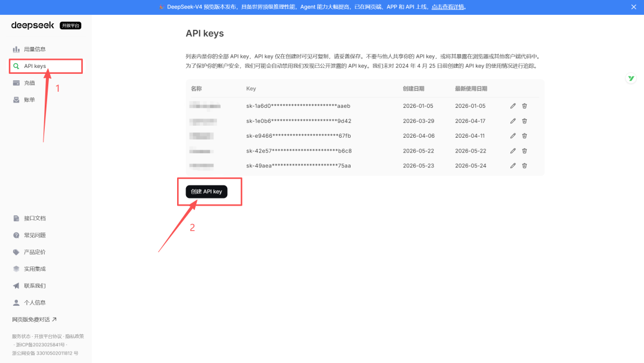Image resolution: width=644 pixels, height=363 pixels.
Task: Edit the sk-42e57 key name
Action: pos(513,151)
